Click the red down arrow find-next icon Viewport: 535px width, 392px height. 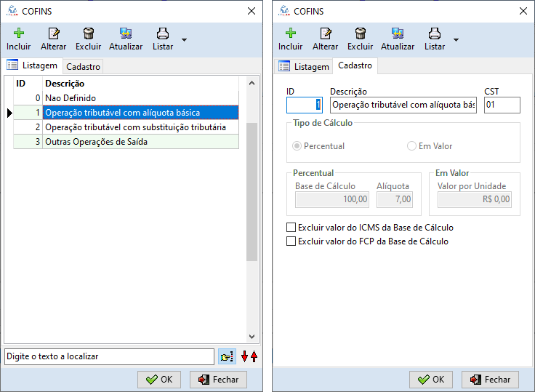[x=244, y=356]
